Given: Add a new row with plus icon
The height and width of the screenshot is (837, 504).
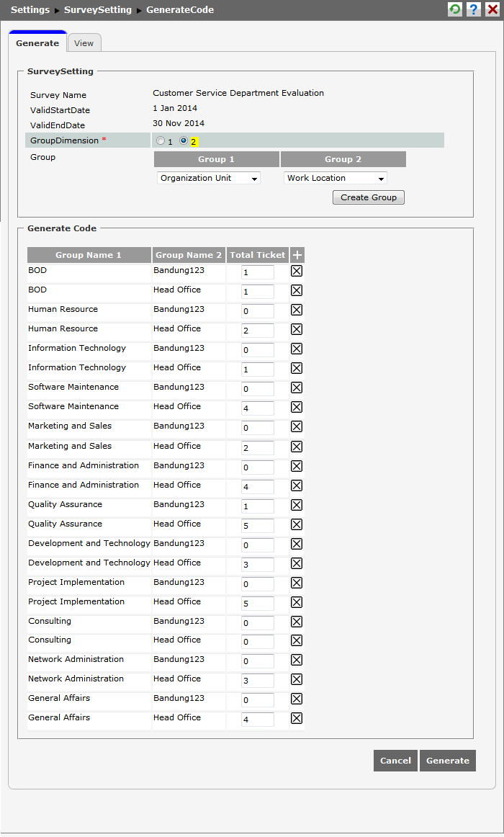Looking at the screenshot, I should [297, 255].
